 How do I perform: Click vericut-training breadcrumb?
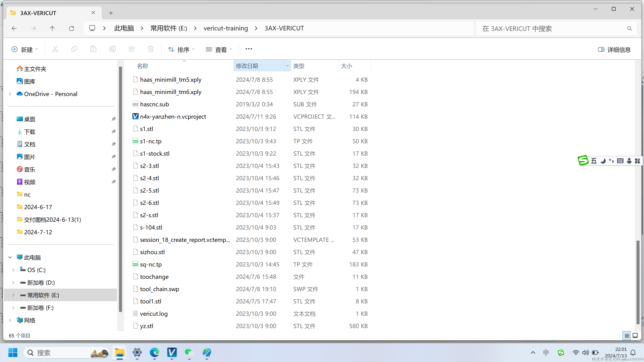[226, 28]
